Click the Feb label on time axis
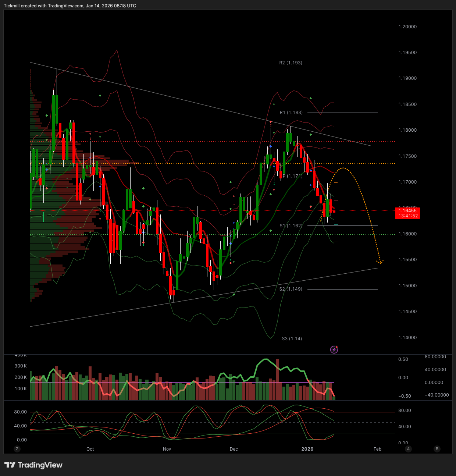This screenshot has width=456, height=476. [377, 449]
